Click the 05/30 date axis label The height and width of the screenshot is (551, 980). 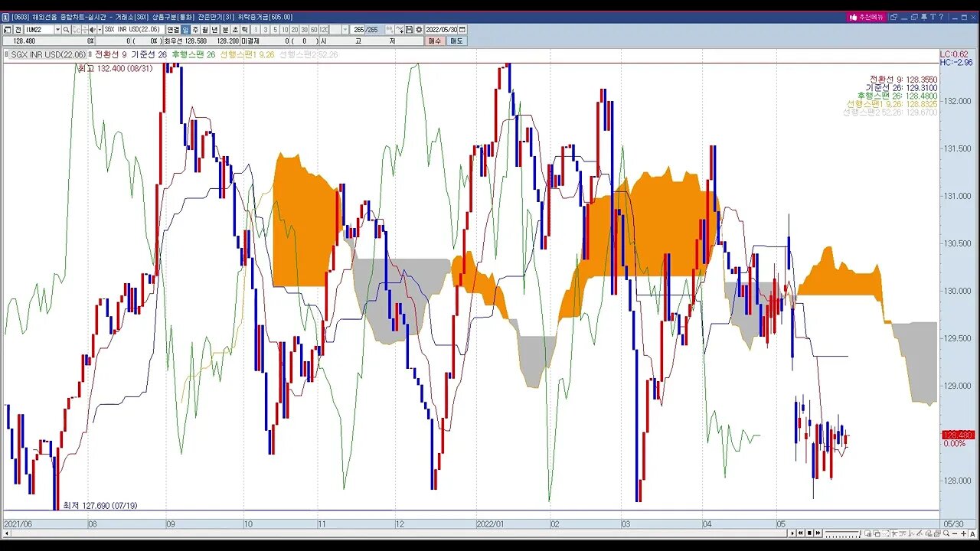(954, 523)
